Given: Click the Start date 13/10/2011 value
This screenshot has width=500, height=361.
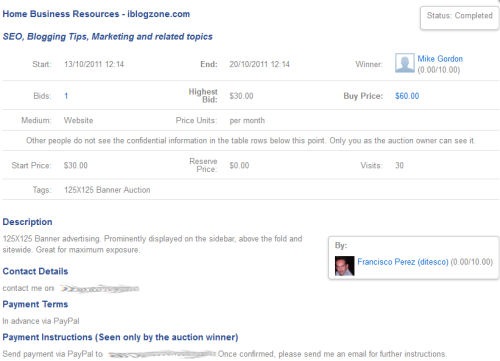Looking at the screenshot, I should point(94,64).
